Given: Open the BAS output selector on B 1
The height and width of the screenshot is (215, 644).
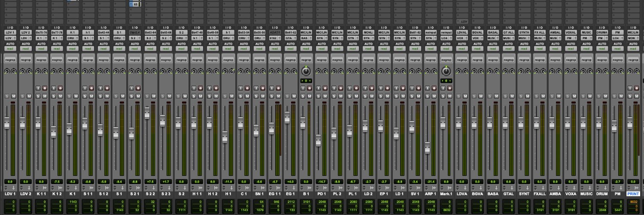Looking at the screenshot, I should coord(306,38).
